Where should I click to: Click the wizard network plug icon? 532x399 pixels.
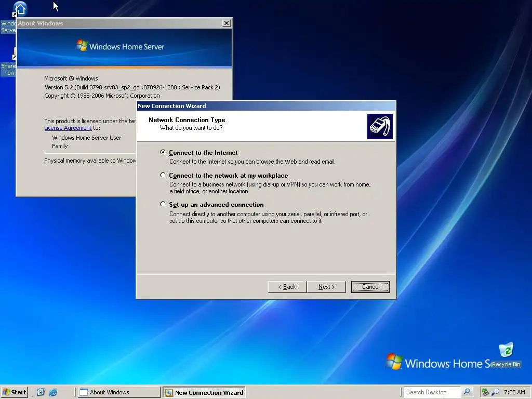[380, 127]
